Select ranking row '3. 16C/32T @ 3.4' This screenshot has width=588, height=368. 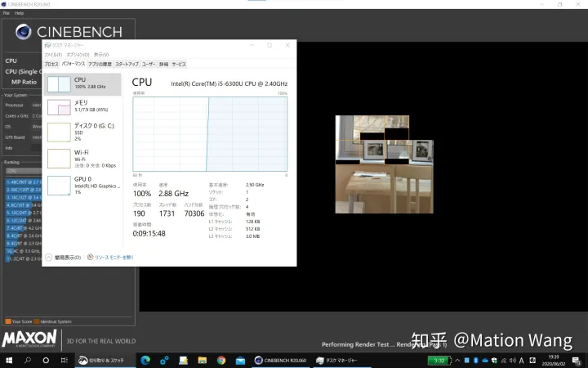pyautogui.click(x=23, y=198)
